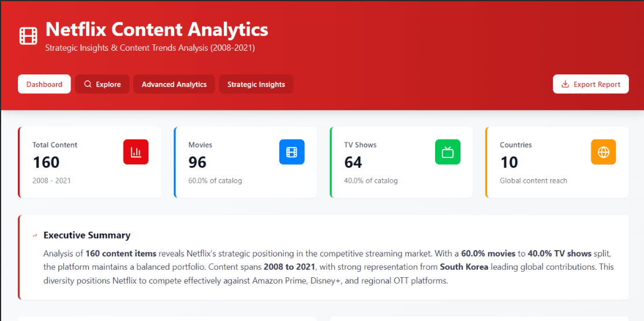644x321 pixels.
Task: Switch to the Dashboard tab
Action: tap(44, 84)
